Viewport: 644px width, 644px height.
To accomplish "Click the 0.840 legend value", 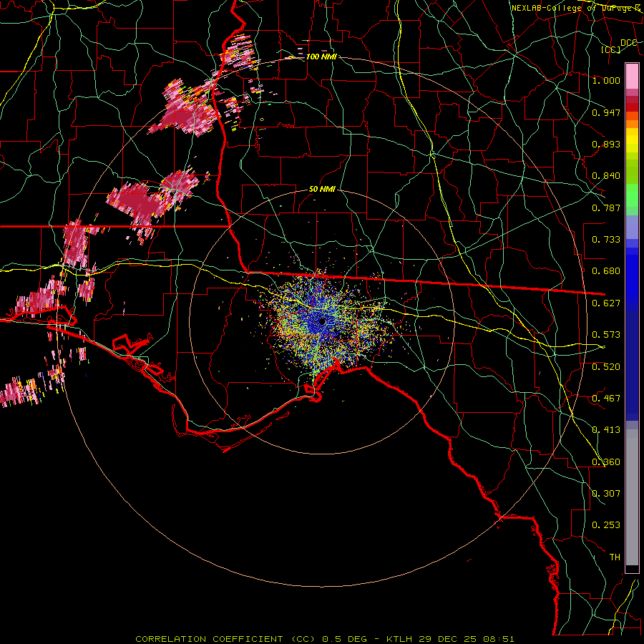I will [606, 175].
